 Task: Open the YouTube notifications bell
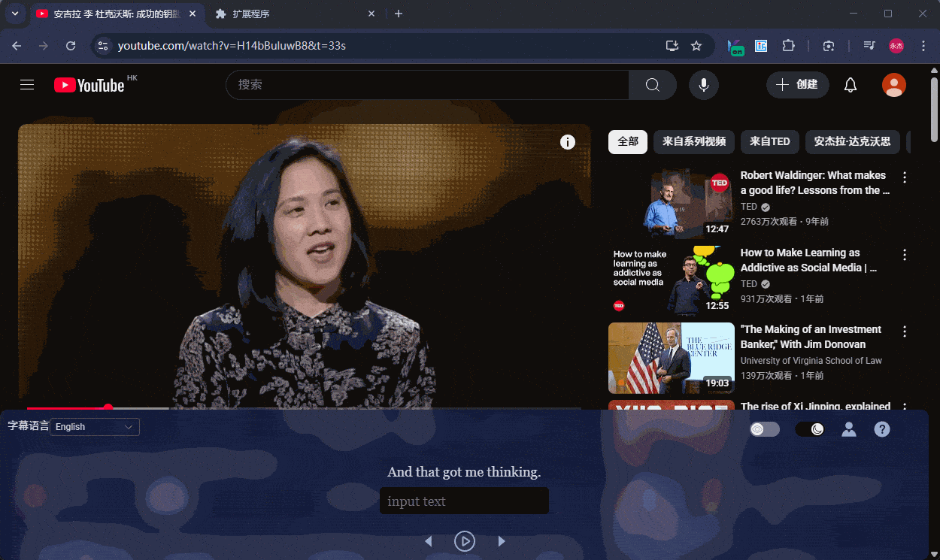coord(851,85)
